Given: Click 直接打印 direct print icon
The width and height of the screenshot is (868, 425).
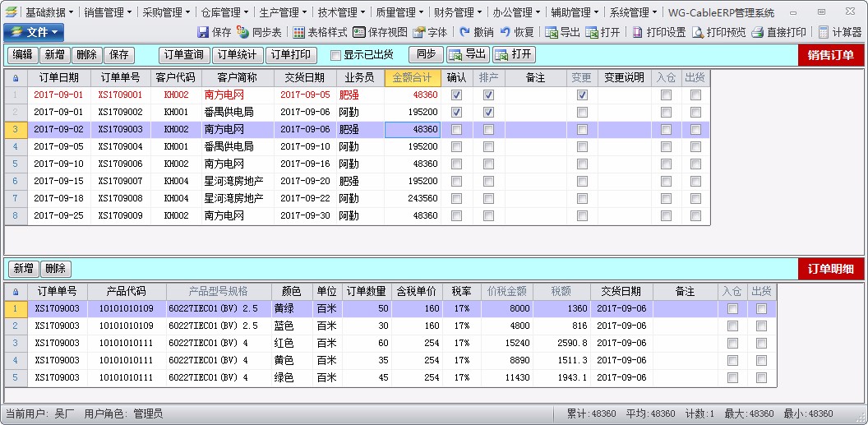Looking at the screenshot, I should [x=758, y=32].
